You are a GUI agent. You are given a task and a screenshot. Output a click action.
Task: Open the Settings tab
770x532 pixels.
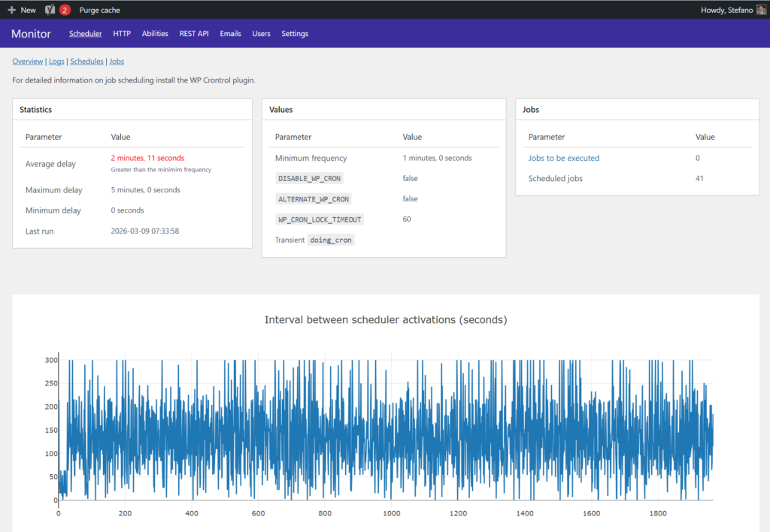pos(295,34)
